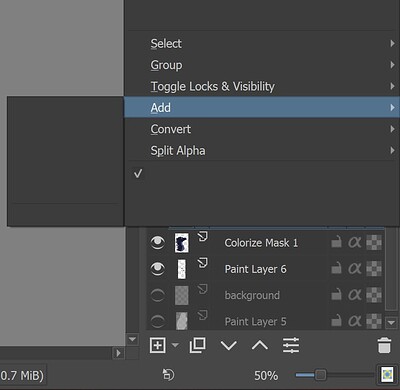Click background layer type icon
The width and height of the screenshot is (400, 390).
pos(202,289)
